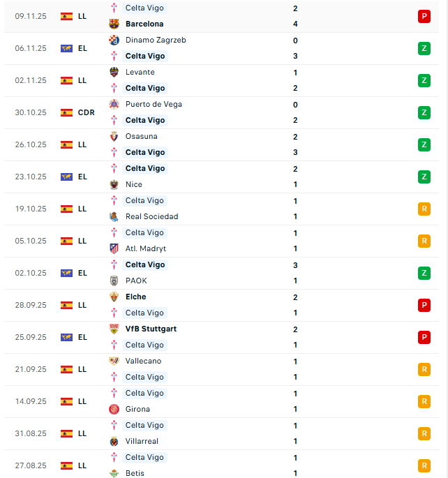Viewport: 448px width, 478px height.
Task: Click the Atl. Madryt team logo
Action: pos(114,248)
